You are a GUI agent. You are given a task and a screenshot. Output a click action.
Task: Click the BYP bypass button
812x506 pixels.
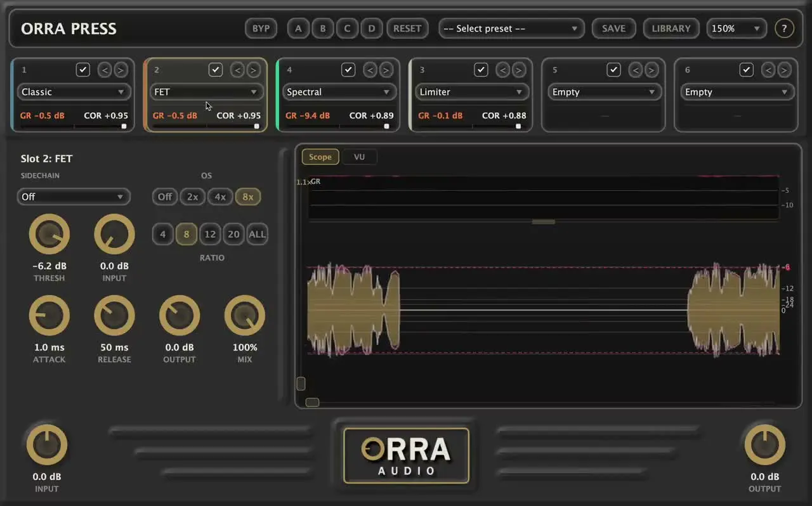pyautogui.click(x=261, y=29)
